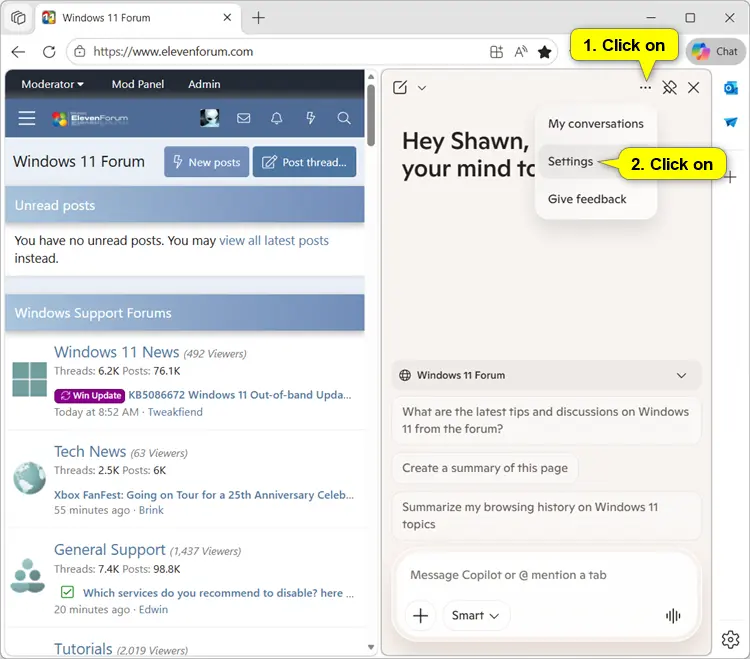Select Create a summary of this page

(485, 468)
